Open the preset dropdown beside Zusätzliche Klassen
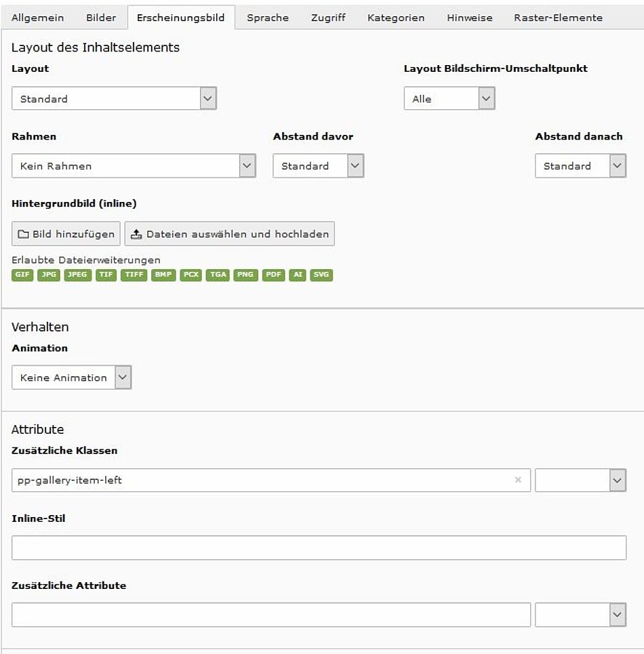The height and width of the screenshot is (654, 644). point(580,480)
